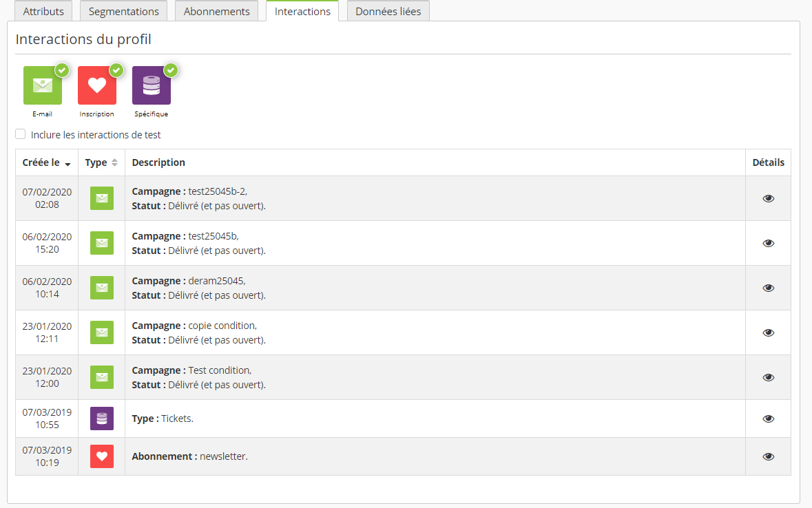The width and height of the screenshot is (812, 508).
Task: Toggle the Inscription heart filter icon
Action: [x=97, y=85]
